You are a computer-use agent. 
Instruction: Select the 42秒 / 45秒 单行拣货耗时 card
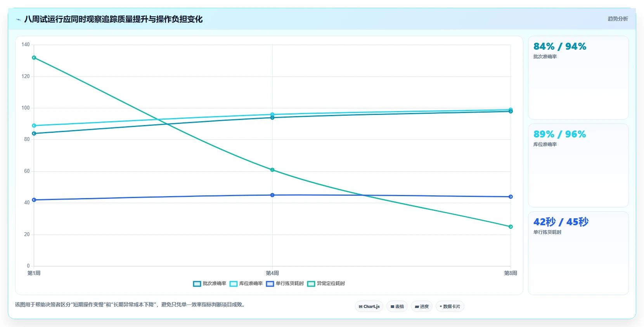pos(578,253)
